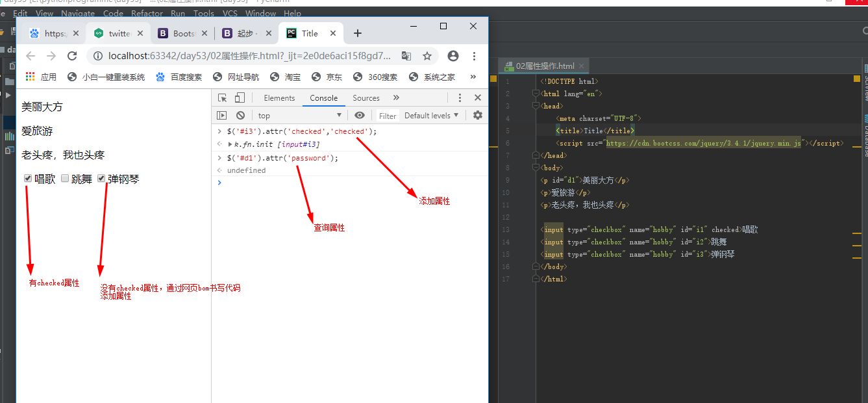The height and width of the screenshot is (403, 868).
Task: Open the Tools menu in PyCharm
Action: tap(204, 13)
